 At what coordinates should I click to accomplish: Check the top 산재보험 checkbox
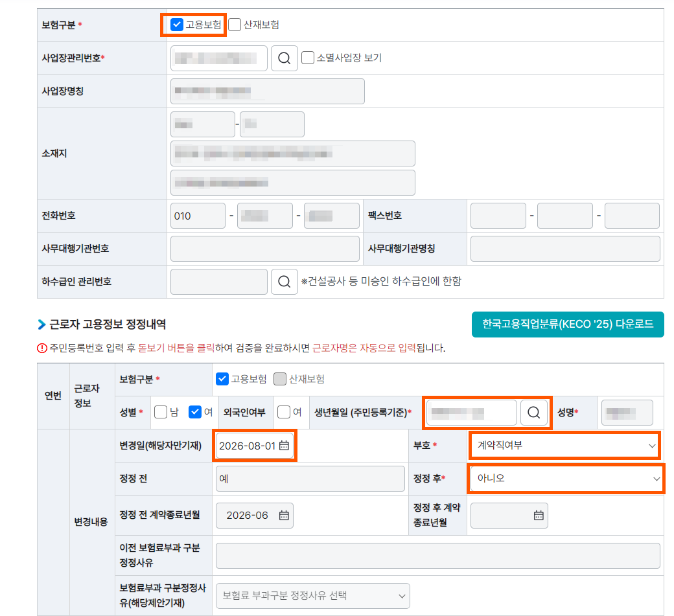[235, 25]
